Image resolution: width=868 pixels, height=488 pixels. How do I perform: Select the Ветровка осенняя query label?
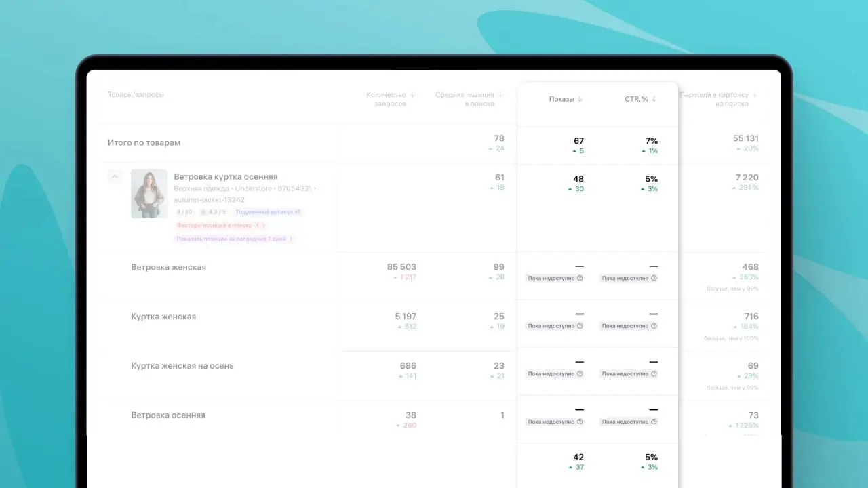tap(168, 415)
